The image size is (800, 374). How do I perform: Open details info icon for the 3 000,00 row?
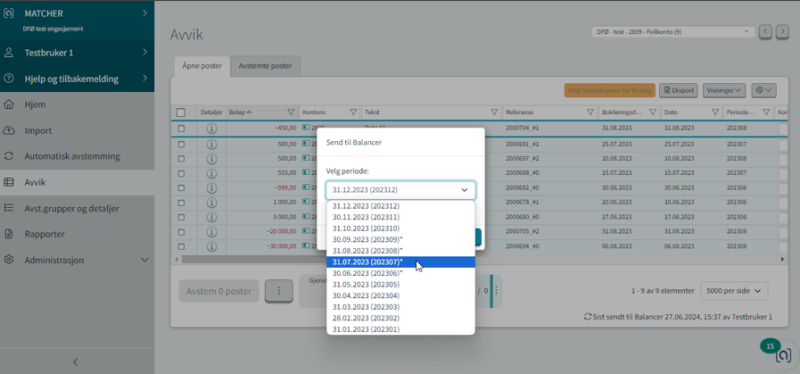212,217
